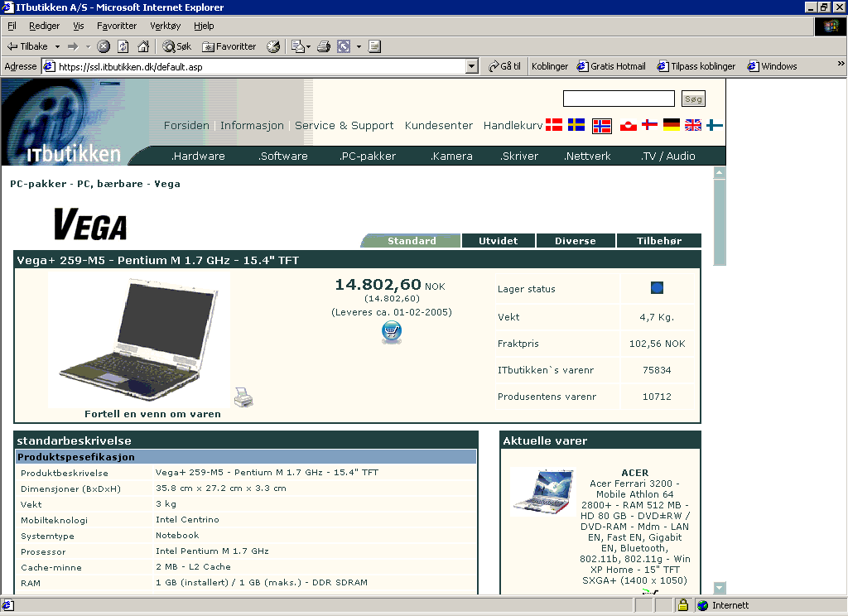Select the UK flag icon
This screenshot has width=848, height=616.
[x=693, y=125]
